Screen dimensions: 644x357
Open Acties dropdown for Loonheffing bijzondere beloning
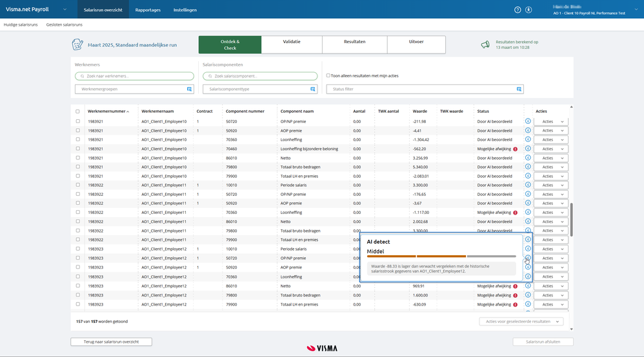551,149
